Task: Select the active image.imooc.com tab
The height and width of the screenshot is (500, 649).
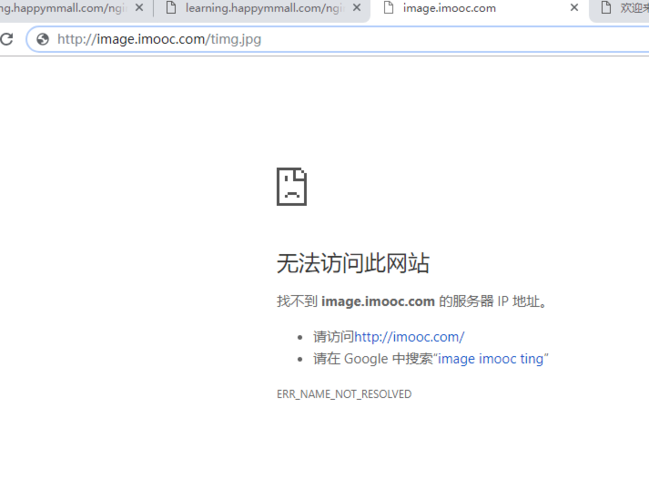Action: click(480, 8)
